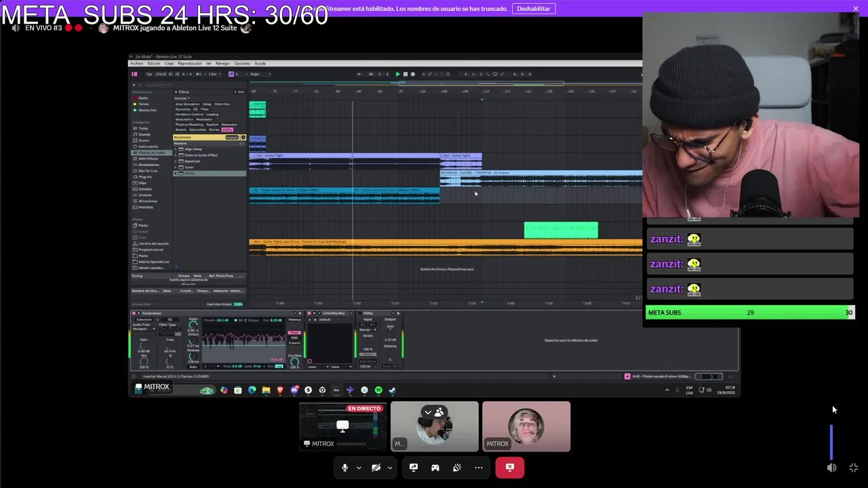
Task: Open the activities game controller icon
Action: click(435, 468)
